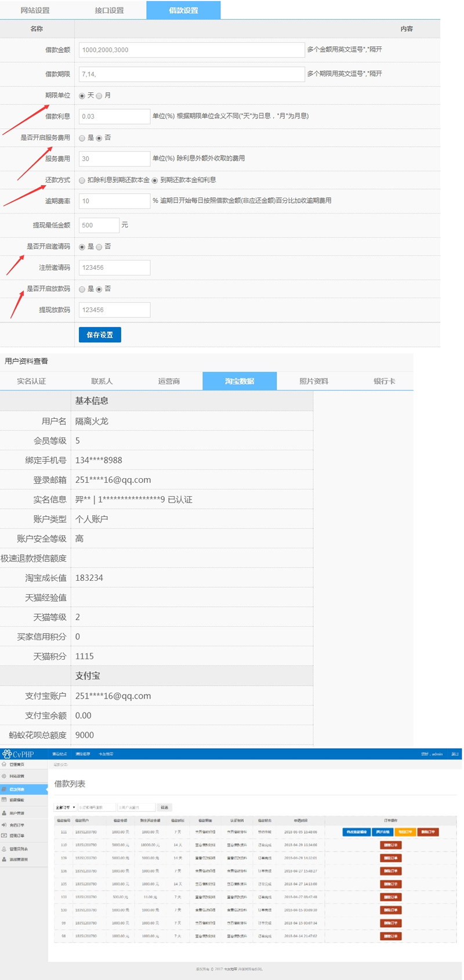Select 月 as the 期限单位
This screenshot has width=464, height=980.
(x=99, y=96)
